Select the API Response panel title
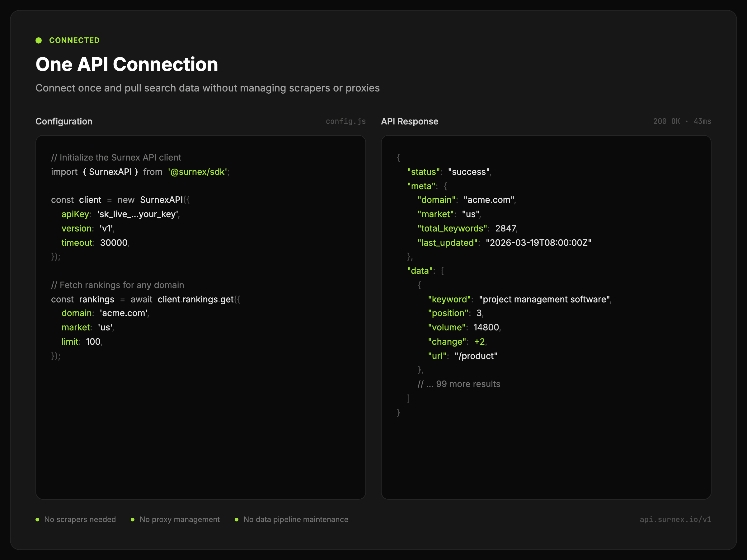The width and height of the screenshot is (747, 560). pyautogui.click(x=409, y=122)
